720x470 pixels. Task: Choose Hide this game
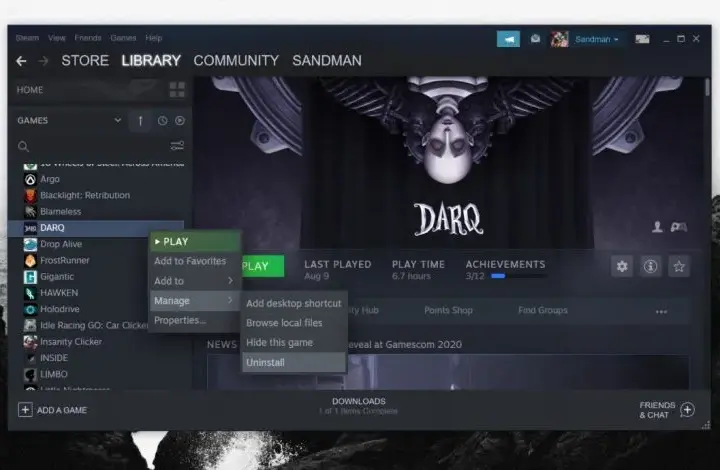tap(293, 342)
